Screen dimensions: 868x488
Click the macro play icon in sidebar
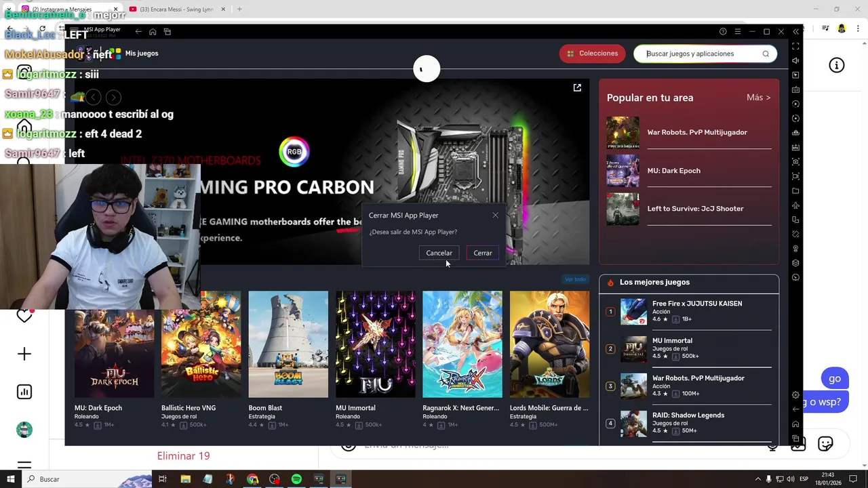tap(795, 104)
